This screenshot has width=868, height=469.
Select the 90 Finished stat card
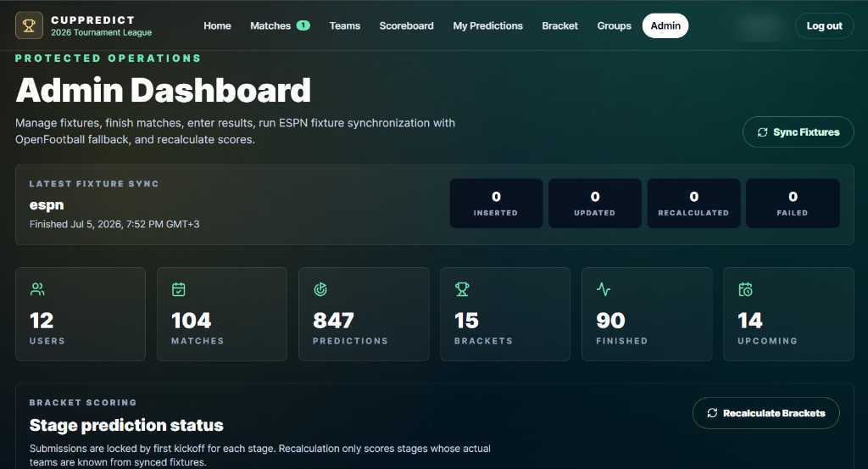[647, 315]
